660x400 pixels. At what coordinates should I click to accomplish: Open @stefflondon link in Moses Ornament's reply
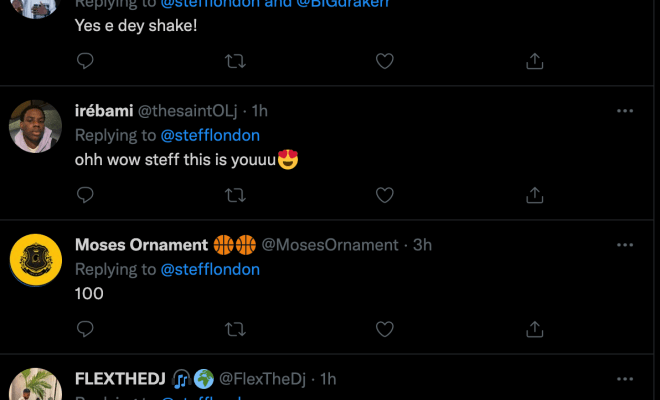tap(210, 269)
